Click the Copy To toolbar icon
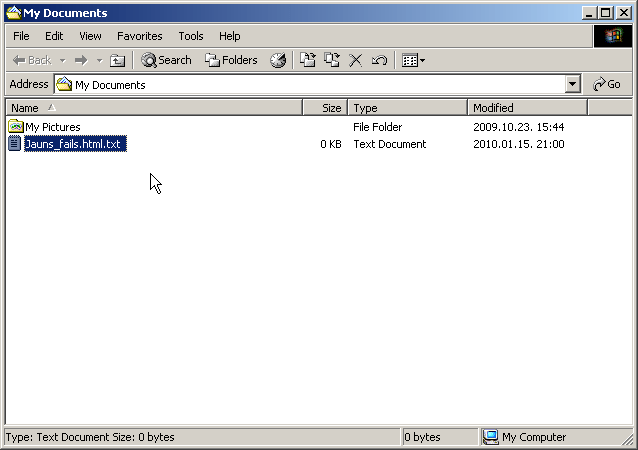Image resolution: width=638 pixels, height=450 pixels. pos(332,61)
